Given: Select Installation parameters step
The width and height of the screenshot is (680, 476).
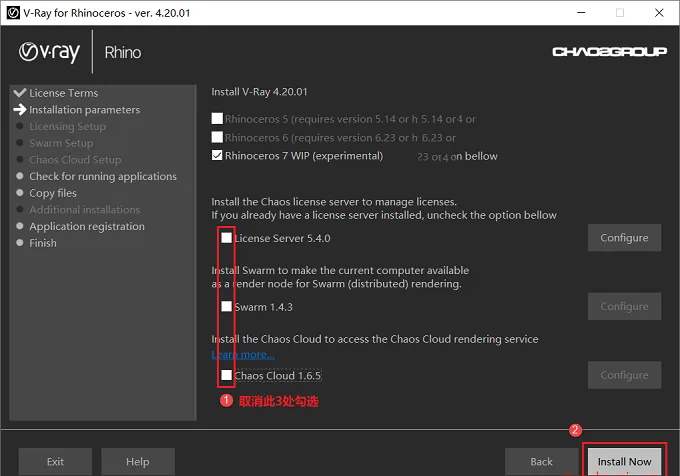Looking at the screenshot, I should point(85,110).
